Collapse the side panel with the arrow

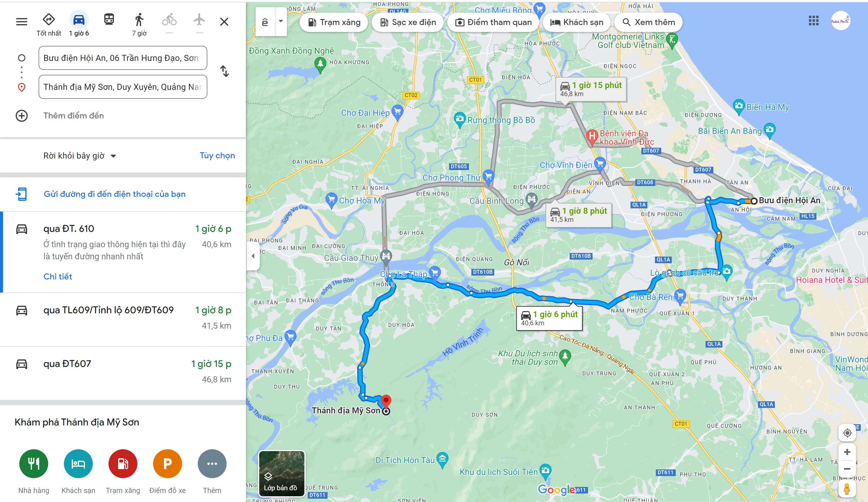(253, 256)
